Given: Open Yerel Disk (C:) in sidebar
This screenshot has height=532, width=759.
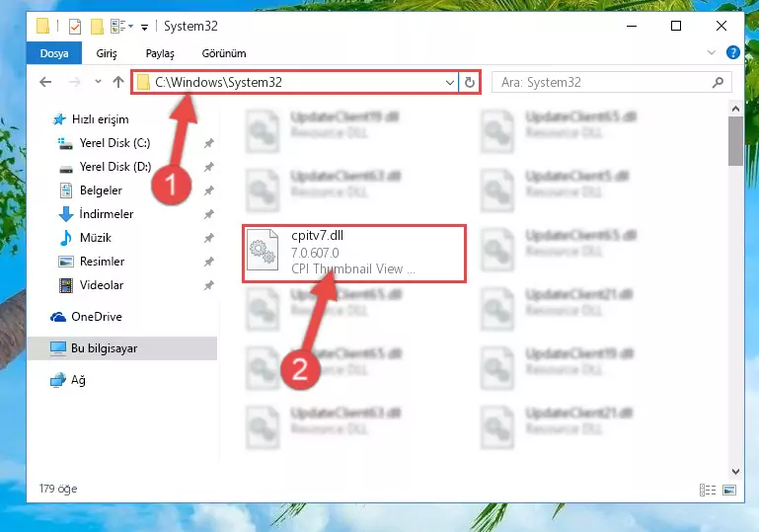Looking at the screenshot, I should 114,143.
